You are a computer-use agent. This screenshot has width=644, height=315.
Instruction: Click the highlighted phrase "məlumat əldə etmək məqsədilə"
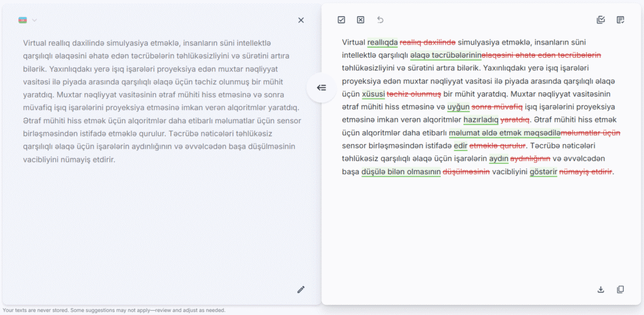[504, 133]
